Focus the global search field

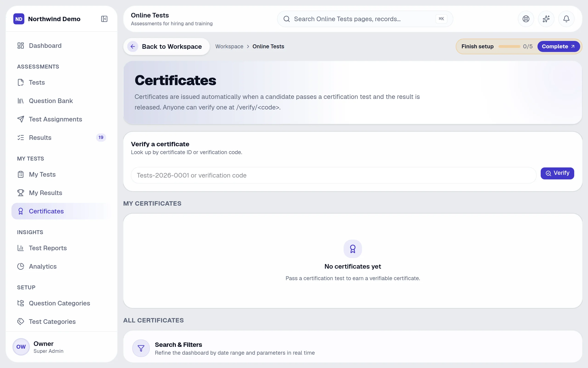pyautogui.click(x=365, y=19)
